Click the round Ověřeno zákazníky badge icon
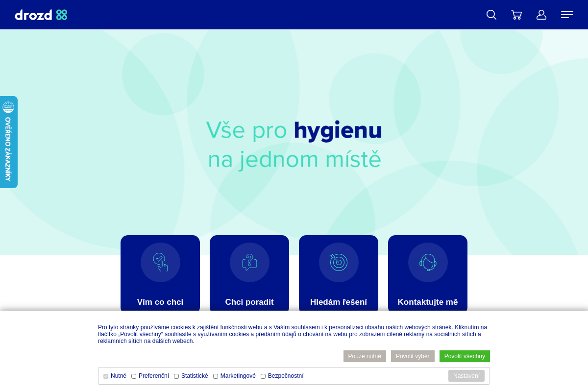Viewport: 588px width, 392px height. coord(9,107)
